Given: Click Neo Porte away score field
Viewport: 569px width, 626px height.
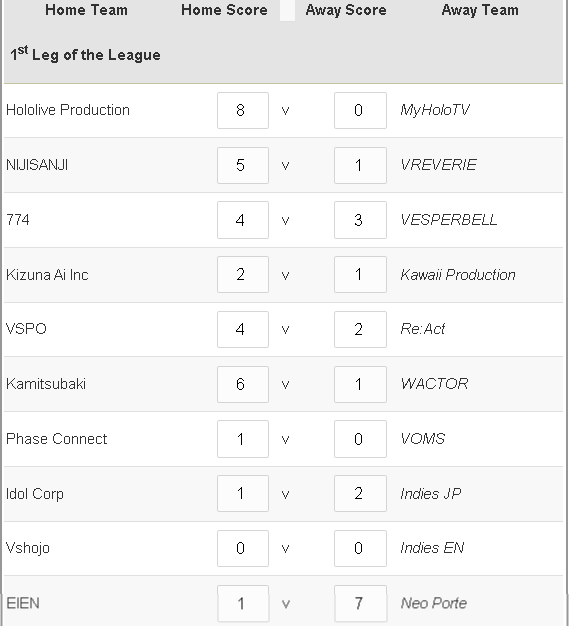Looking at the screenshot, I should 360,604.
